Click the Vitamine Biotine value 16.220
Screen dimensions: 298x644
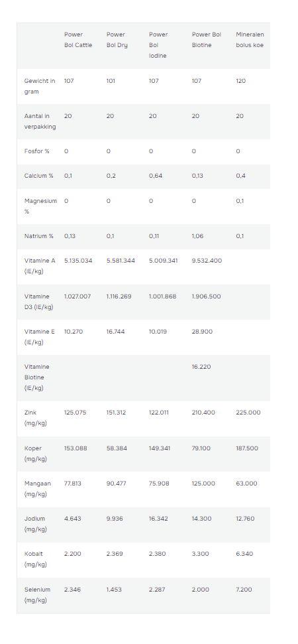click(x=201, y=367)
